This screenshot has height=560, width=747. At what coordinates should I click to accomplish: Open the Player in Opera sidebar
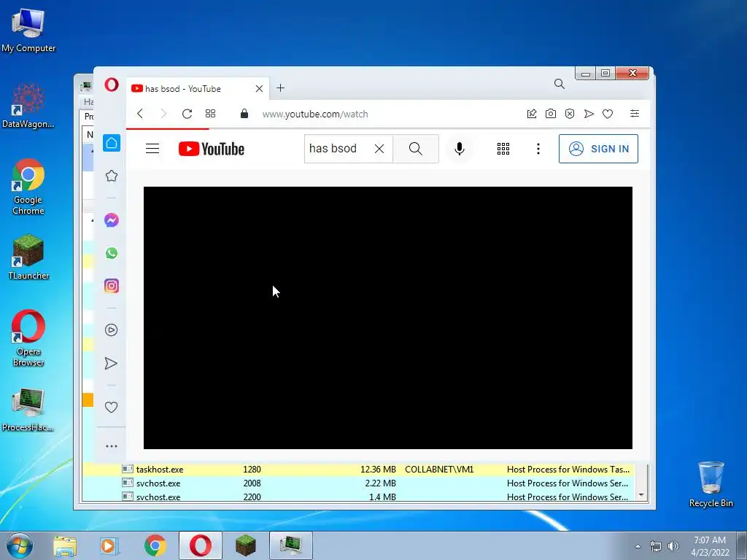click(112, 330)
